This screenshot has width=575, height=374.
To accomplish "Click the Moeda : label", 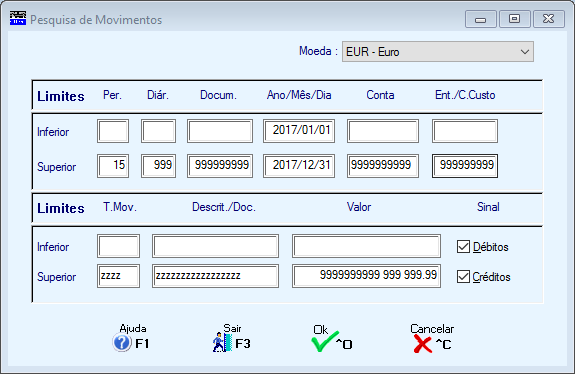I will click(x=318, y=51).
